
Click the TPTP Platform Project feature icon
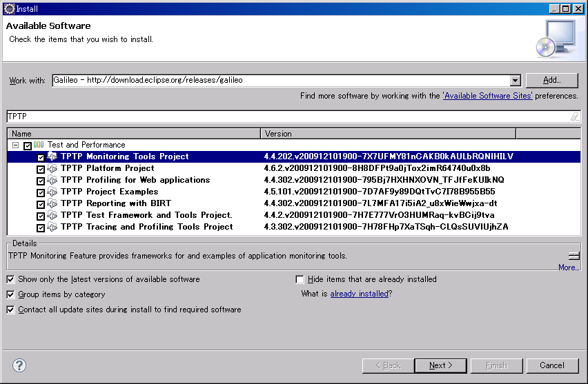(52, 169)
